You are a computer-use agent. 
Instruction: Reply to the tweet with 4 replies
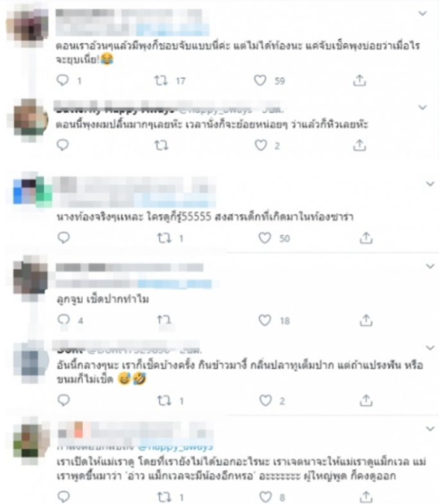point(64,319)
